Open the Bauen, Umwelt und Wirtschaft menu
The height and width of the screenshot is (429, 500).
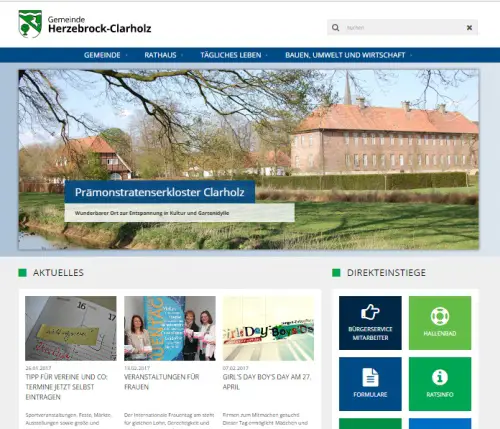point(345,55)
